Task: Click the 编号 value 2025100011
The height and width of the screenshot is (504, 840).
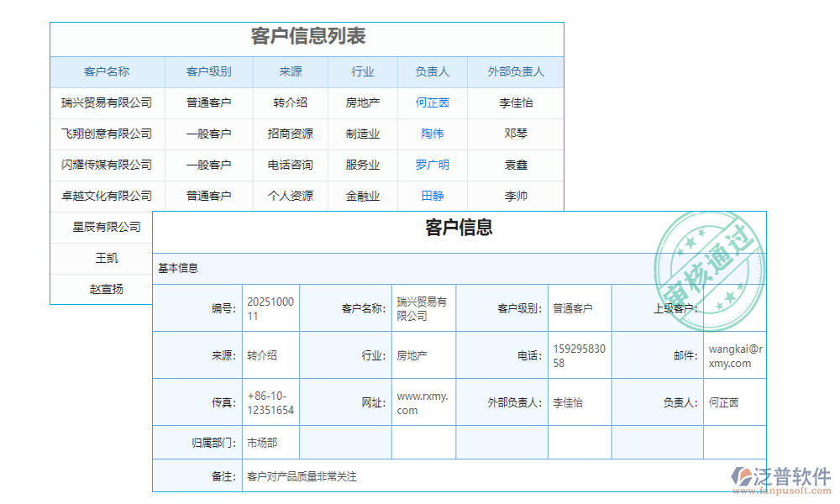Action: pyautogui.click(x=267, y=308)
